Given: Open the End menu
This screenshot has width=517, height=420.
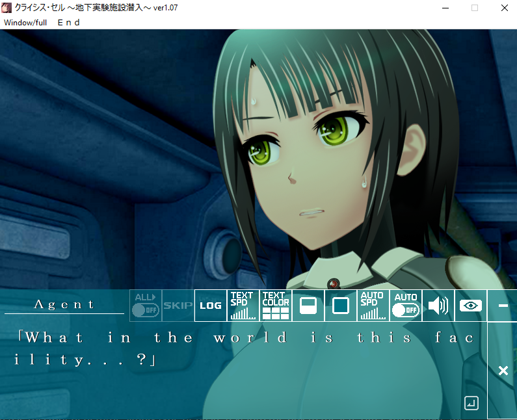Looking at the screenshot, I should click(x=68, y=22).
